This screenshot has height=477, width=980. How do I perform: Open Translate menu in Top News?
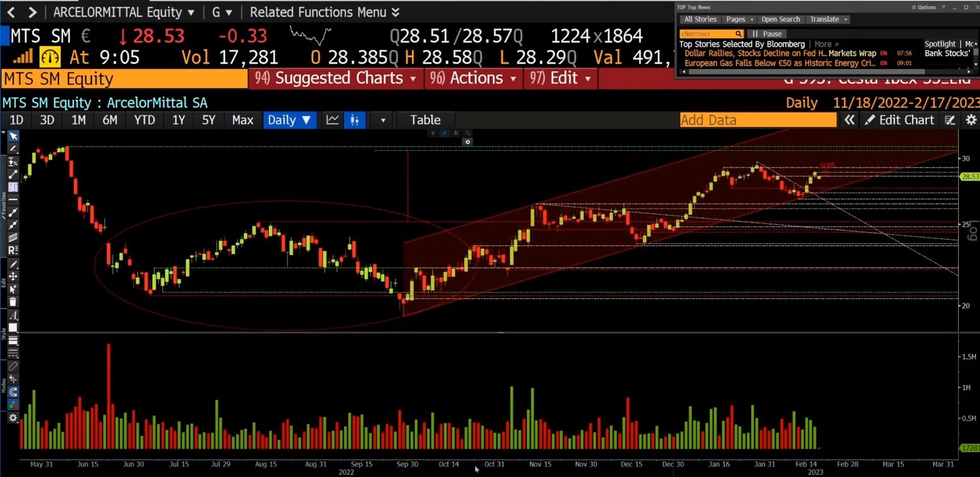[829, 19]
